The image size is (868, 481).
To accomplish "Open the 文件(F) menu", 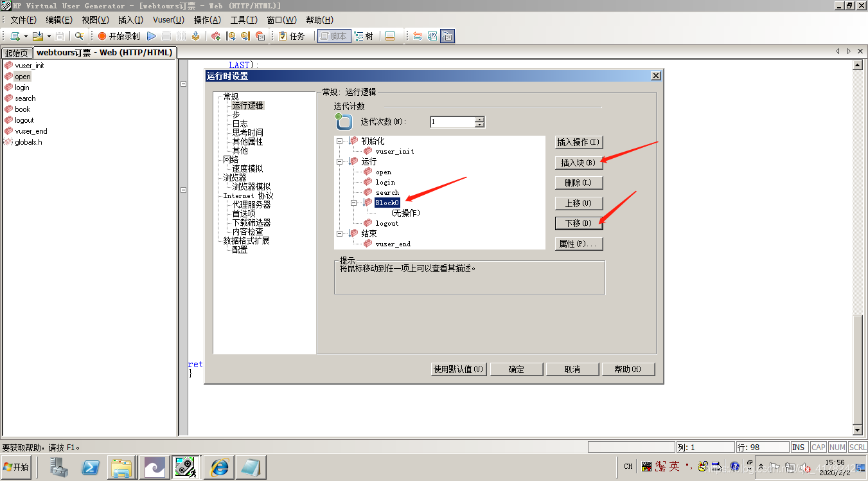I will 24,20.
